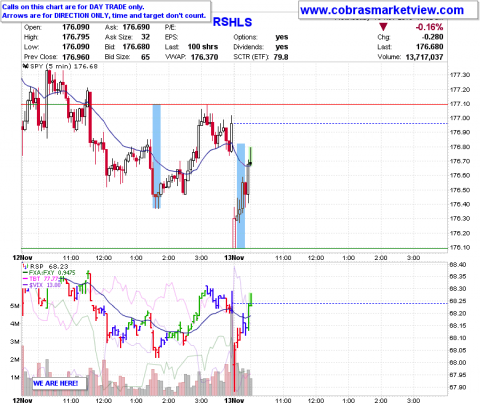Click the green FXA:FXY legend marker
Screen dimensions: 480x406
pyautogui.click(x=25, y=273)
